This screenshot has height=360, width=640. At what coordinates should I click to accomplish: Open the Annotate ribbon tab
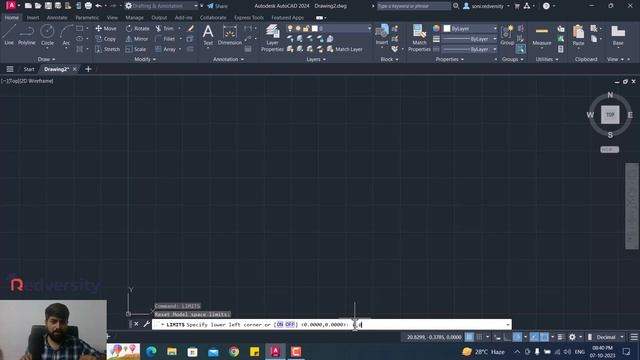[57, 18]
